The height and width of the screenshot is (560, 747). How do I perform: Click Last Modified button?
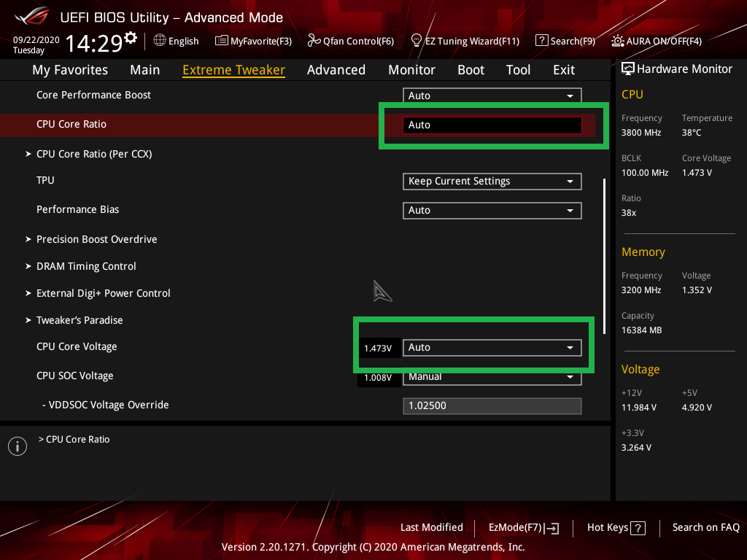pos(432,527)
